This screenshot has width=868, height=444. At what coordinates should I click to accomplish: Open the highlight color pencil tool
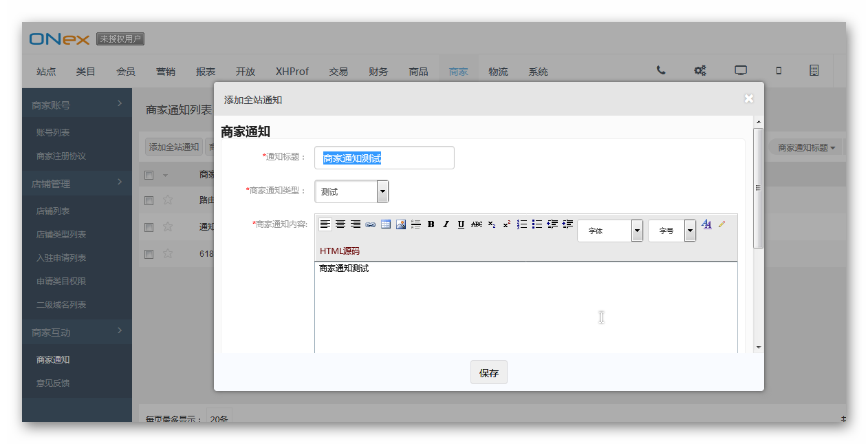tap(721, 224)
